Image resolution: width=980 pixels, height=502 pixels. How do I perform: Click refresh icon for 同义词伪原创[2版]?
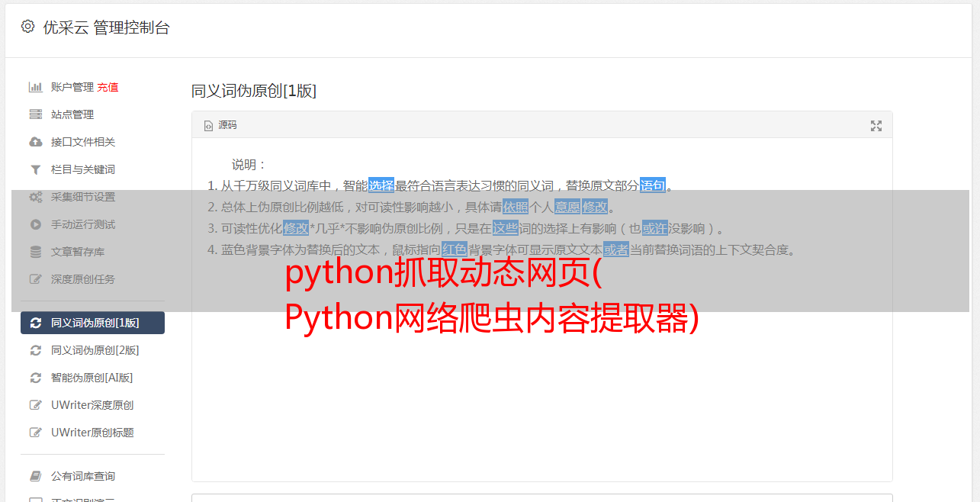pyautogui.click(x=35, y=350)
